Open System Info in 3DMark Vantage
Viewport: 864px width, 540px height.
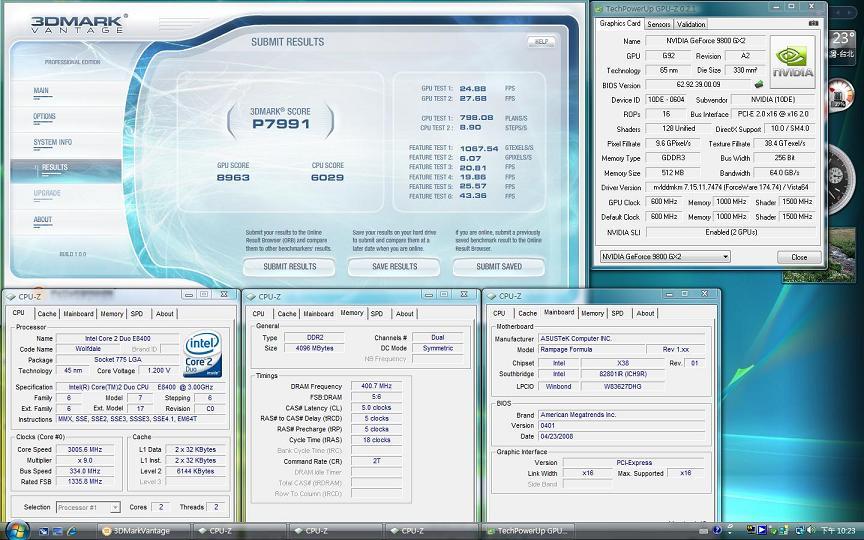52,143
